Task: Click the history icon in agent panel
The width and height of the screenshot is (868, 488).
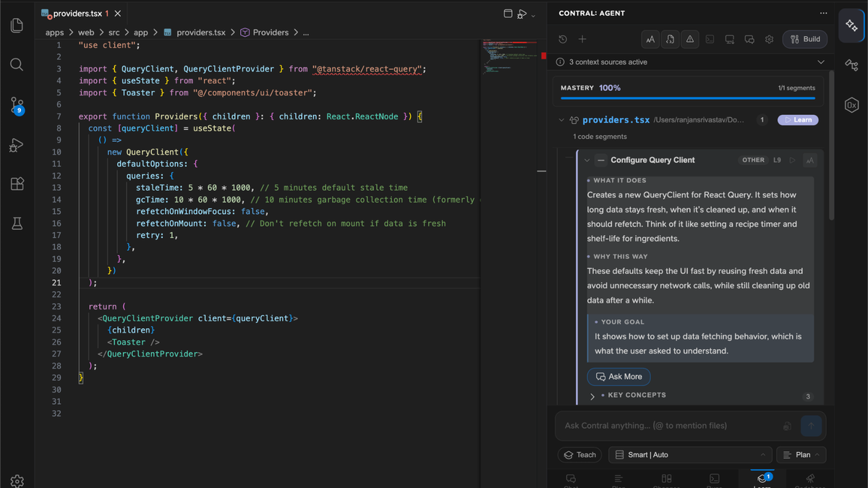Action: tap(563, 39)
